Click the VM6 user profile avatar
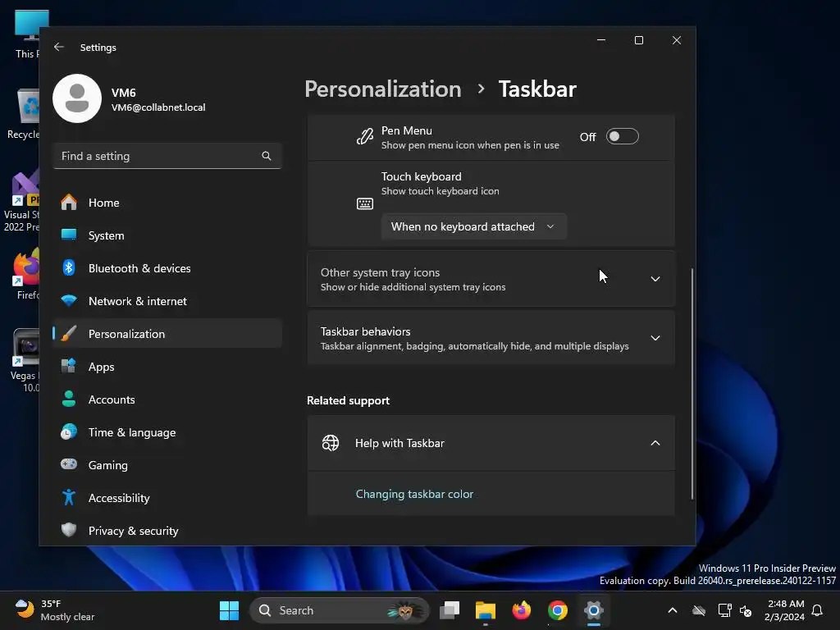Viewport: 840px width, 630px height. pos(77,98)
